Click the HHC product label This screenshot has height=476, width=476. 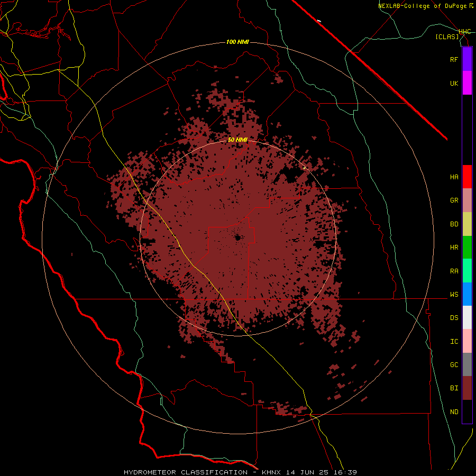pyautogui.click(x=465, y=32)
